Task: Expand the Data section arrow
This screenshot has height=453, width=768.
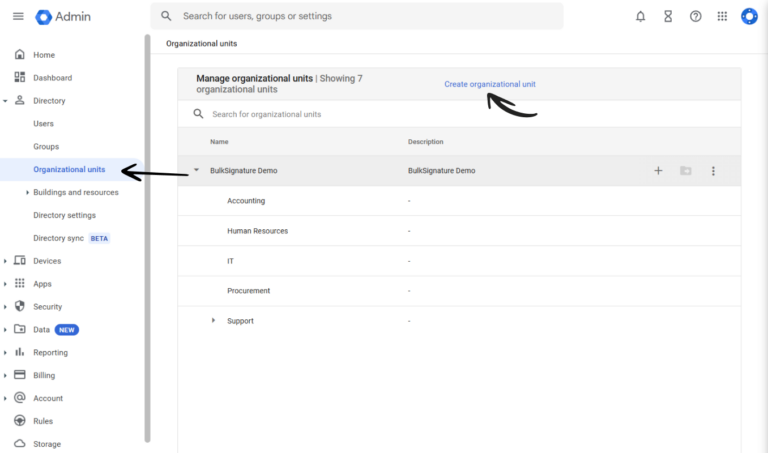Action: (5, 330)
